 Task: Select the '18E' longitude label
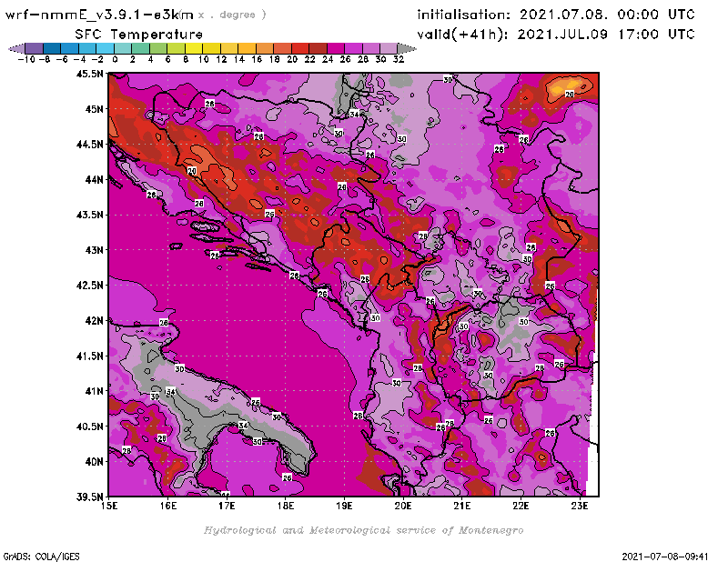(286, 506)
